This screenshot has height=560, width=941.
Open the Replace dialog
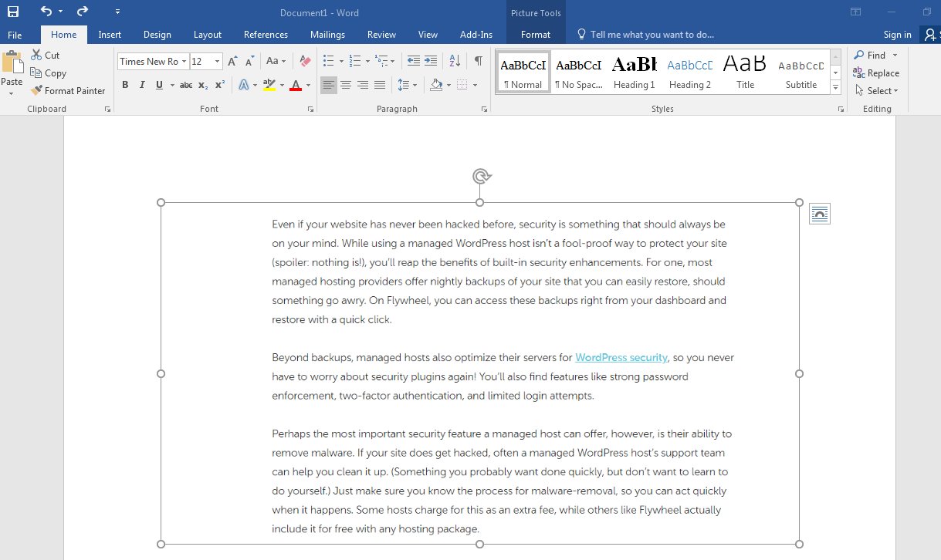[880, 73]
